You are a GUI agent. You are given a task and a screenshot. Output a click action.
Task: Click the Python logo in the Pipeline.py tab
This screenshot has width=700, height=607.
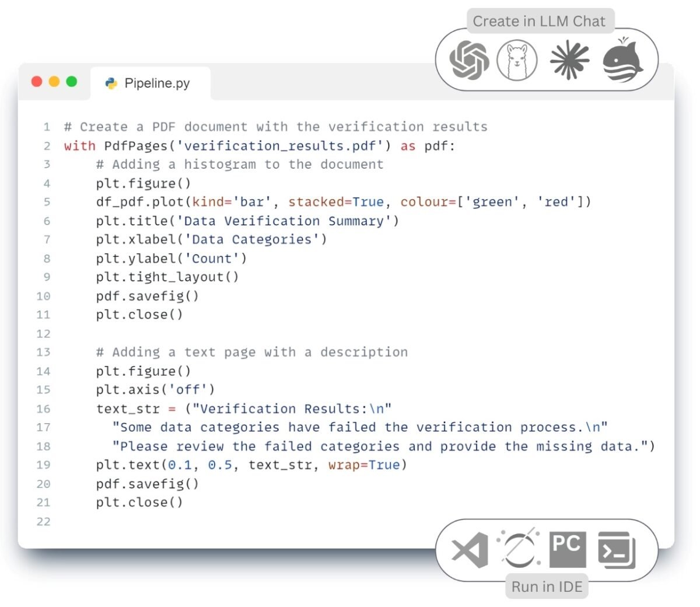[111, 83]
